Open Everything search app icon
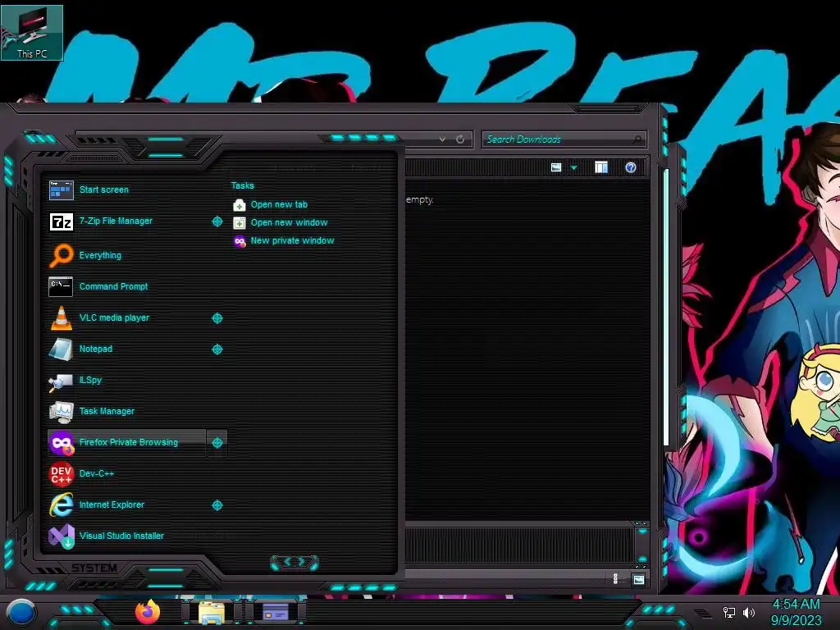Image resolution: width=840 pixels, height=630 pixels. coord(61,255)
